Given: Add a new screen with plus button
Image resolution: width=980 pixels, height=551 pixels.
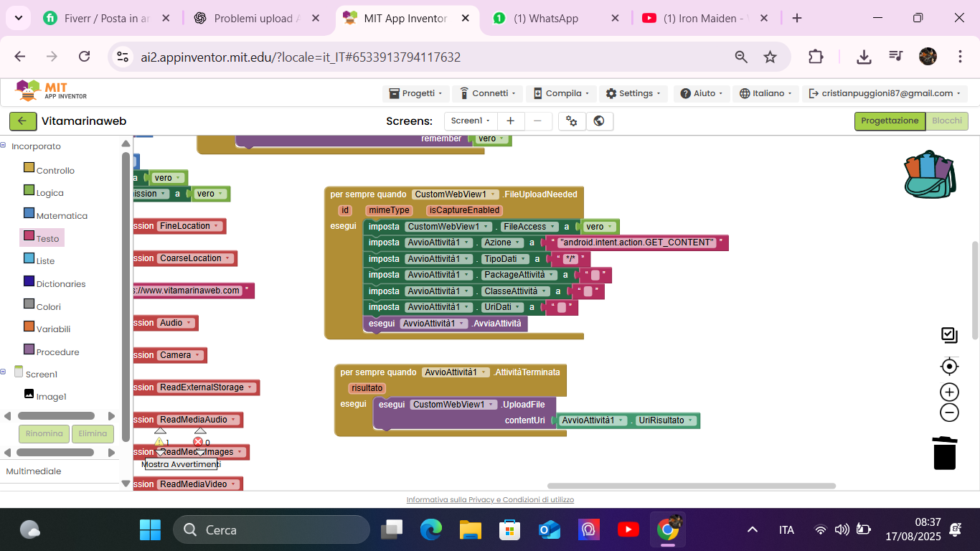Looking at the screenshot, I should point(510,121).
